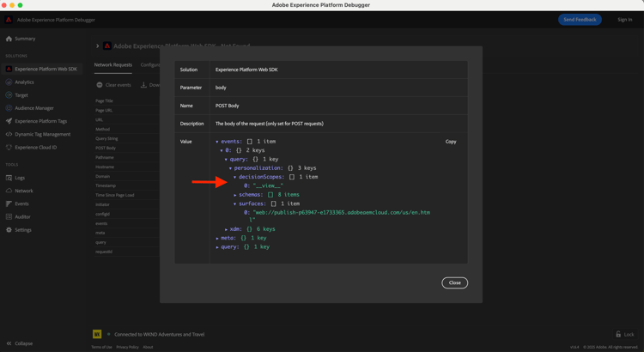
Task: Switch to the Network Requests tab
Action: coord(113,65)
